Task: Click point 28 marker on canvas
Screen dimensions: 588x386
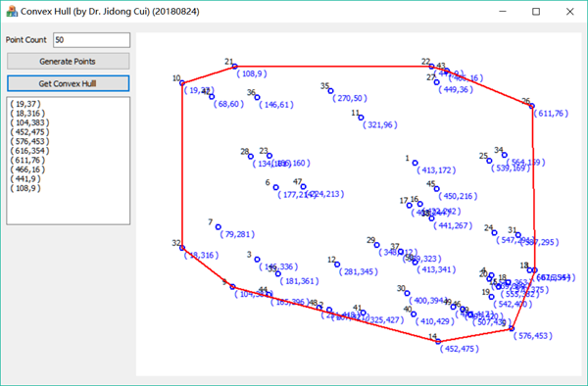Action: point(251,157)
